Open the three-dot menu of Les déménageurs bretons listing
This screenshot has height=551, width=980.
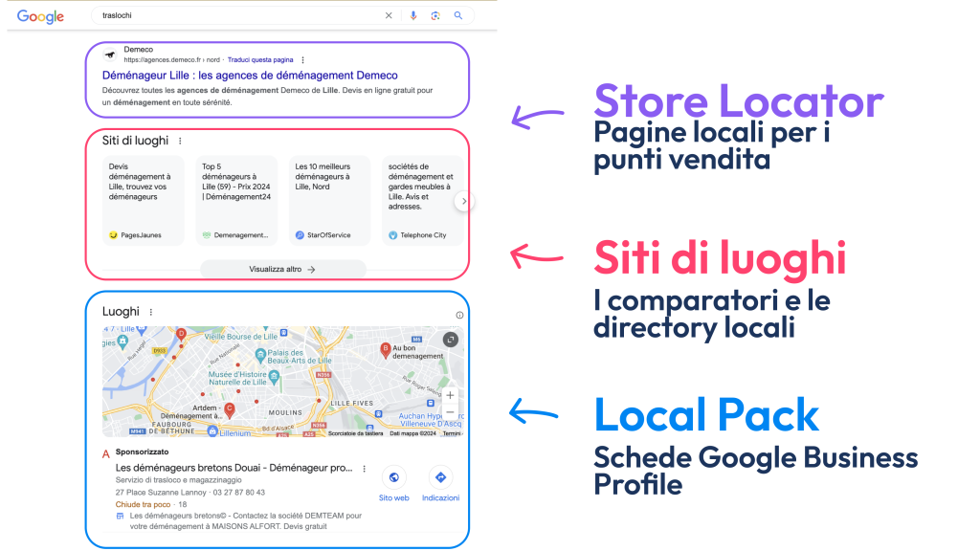pos(365,469)
